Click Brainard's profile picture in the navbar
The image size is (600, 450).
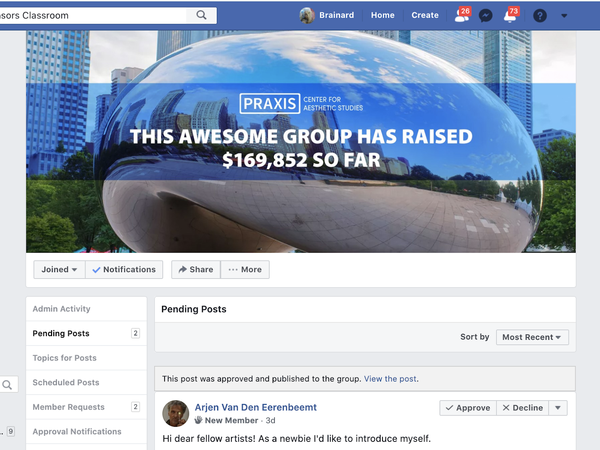click(x=307, y=15)
